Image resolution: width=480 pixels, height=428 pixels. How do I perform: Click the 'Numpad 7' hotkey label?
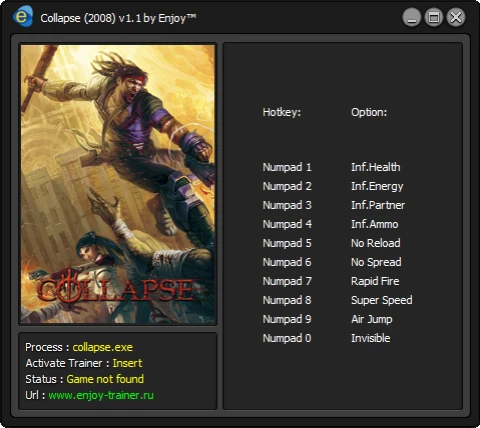(287, 281)
